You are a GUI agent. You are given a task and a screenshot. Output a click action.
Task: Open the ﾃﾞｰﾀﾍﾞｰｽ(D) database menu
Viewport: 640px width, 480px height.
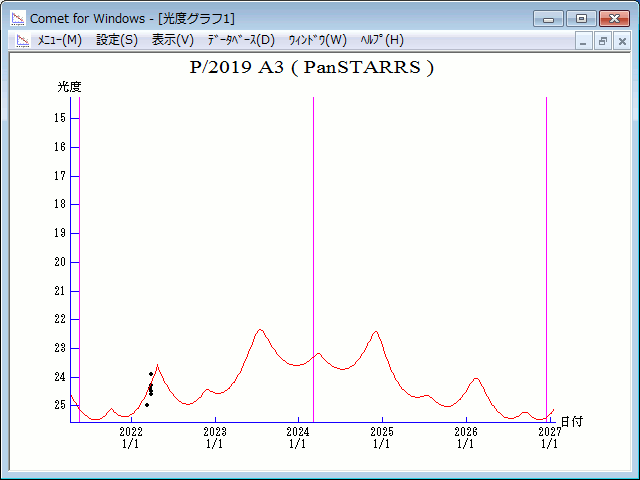240,40
